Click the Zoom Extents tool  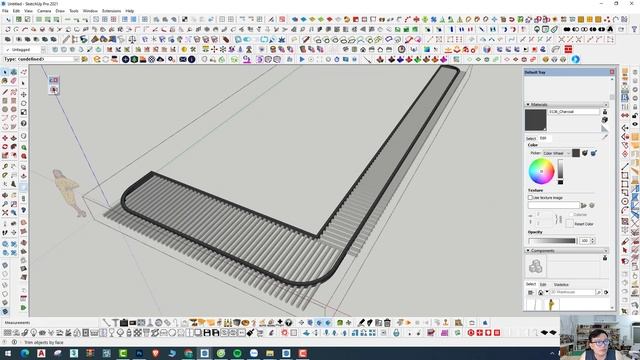pyautogui.click(x=5, y=213)
